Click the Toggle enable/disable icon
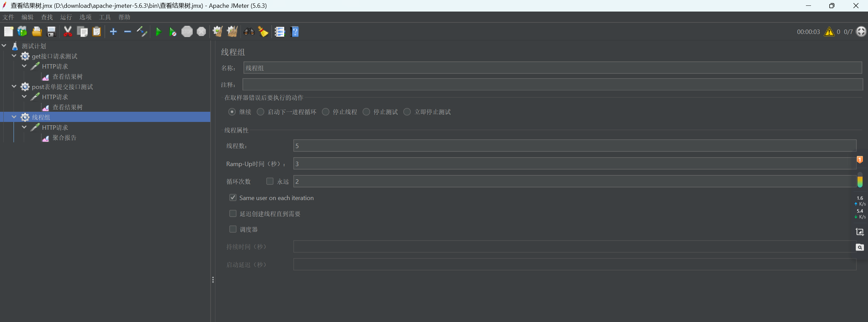Viewport: 868px width, 322px height. (142, 32)
